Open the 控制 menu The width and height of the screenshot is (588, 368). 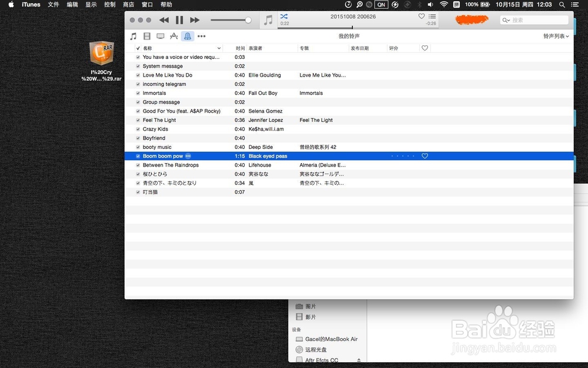tap(110, 5)
